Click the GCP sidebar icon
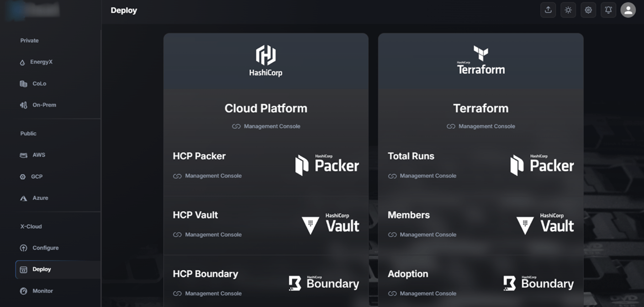The image size is (644, 307). click(23, 177)
